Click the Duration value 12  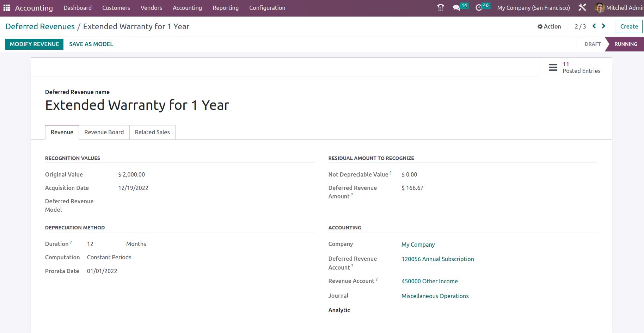click(x=90, y=244)
